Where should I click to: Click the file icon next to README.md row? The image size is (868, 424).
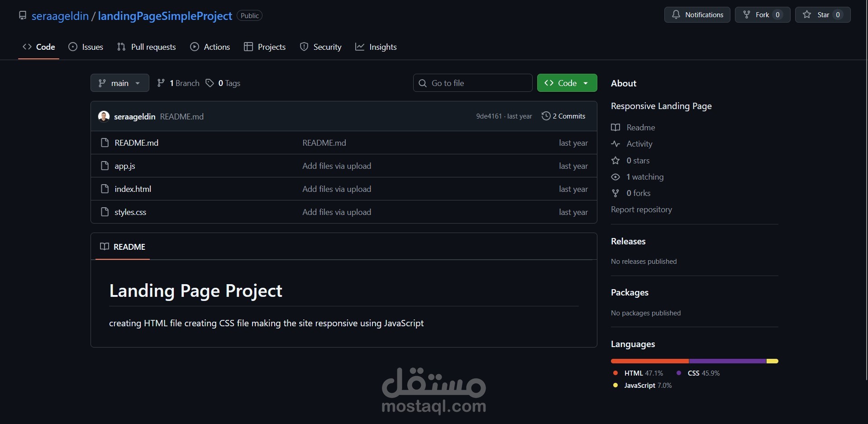(x=105, y=143)
